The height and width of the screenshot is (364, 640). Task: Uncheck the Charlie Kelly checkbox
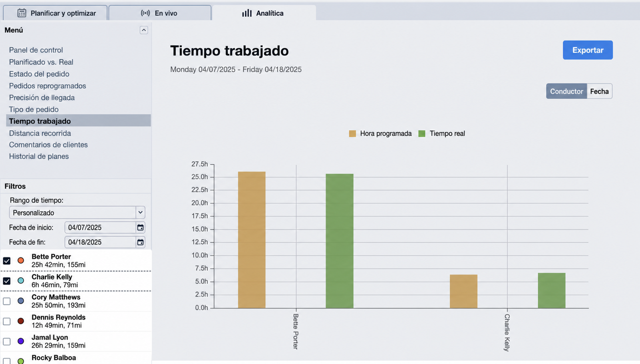[x=7, y=281]
